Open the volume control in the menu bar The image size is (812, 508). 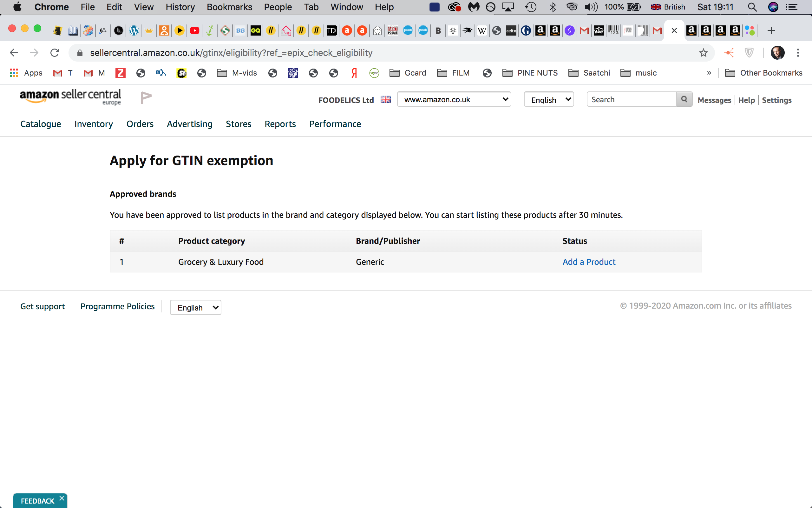click(591, 7)
